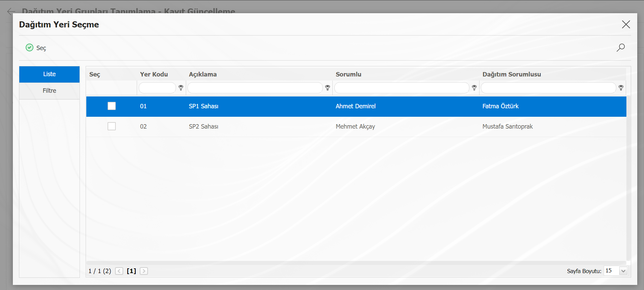The height and width of the screenshot is (290, 644).
Task: Sort by Açıklama column header
Action: tap(203, 74)
